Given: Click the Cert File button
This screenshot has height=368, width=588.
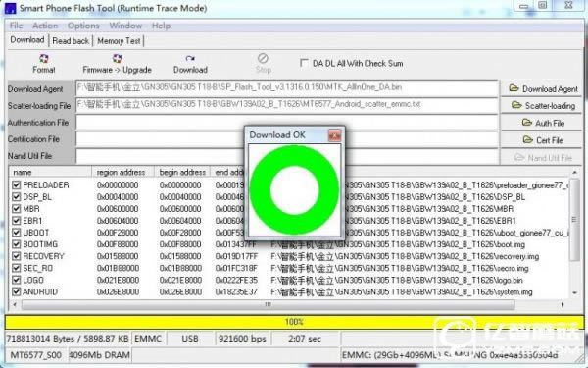Looking at the screenshot, I should (x=543, y=140).
